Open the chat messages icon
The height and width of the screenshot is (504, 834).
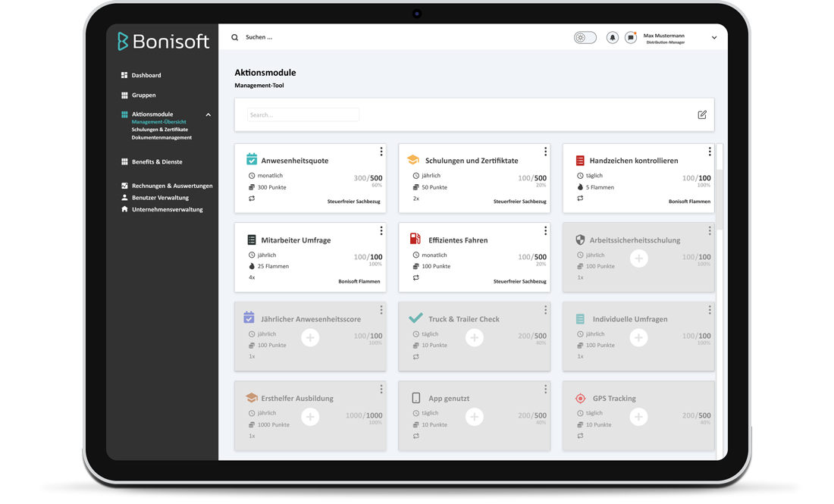tap(630, 38)
